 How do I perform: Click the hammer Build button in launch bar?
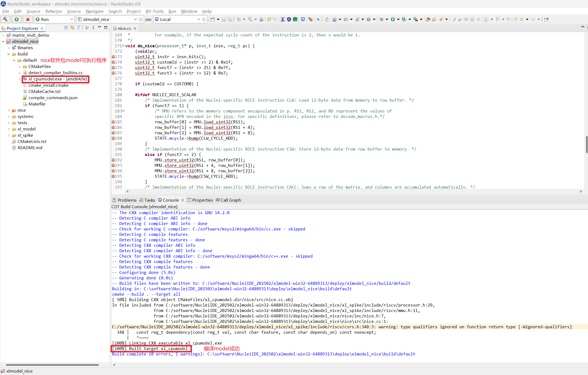pyautogui.click(x=5, y=19)
